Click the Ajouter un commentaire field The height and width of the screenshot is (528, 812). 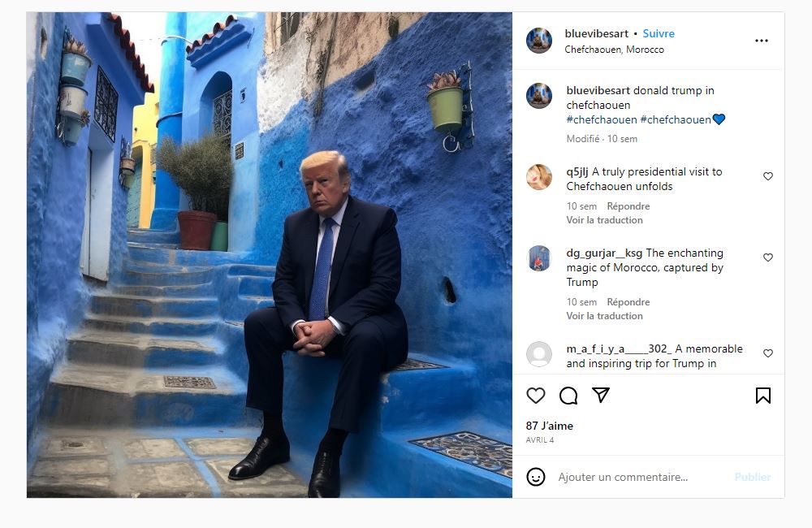coord(642,477)
